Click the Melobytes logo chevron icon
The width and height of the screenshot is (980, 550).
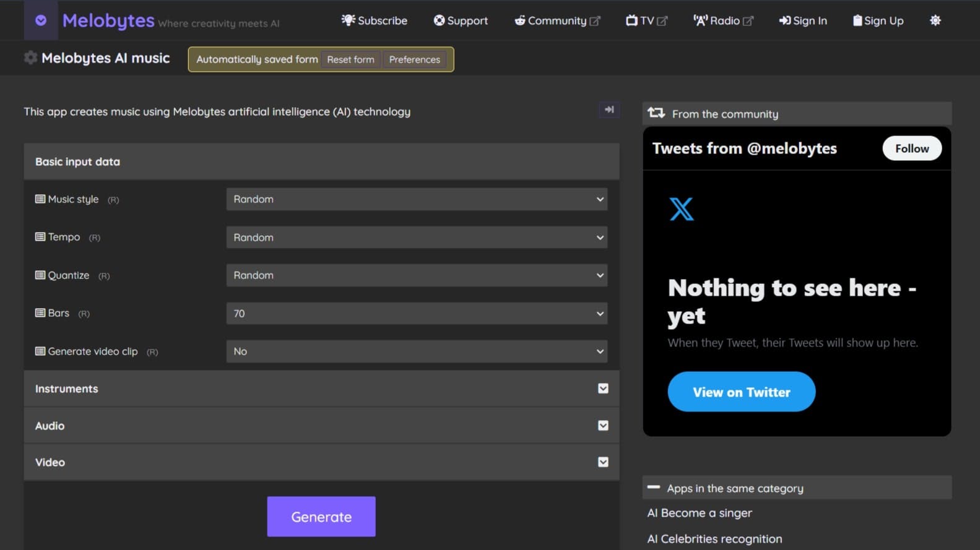(41, 20)
